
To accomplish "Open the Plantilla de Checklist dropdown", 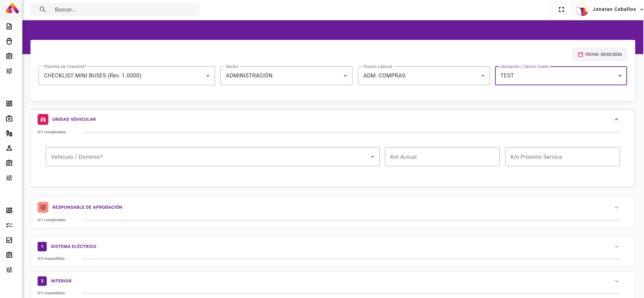I will tap(127, 76).
